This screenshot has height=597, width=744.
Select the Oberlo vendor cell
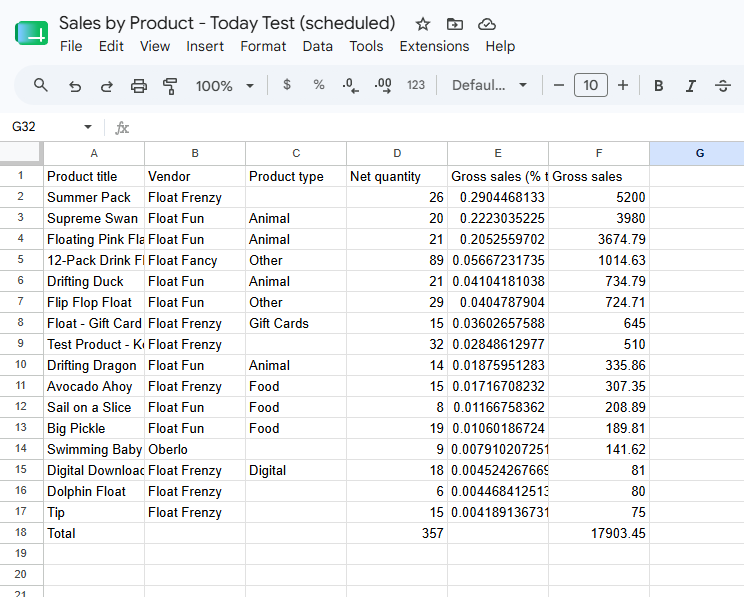(195, 449)
